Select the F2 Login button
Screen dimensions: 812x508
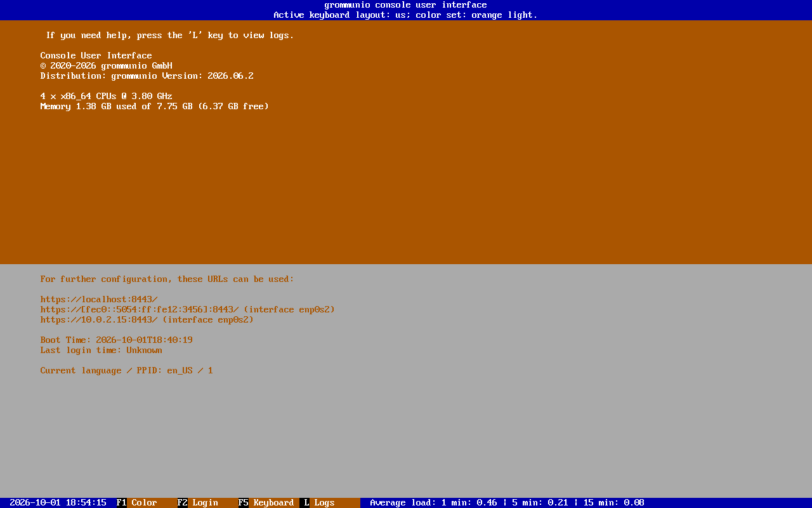point(198,503)
